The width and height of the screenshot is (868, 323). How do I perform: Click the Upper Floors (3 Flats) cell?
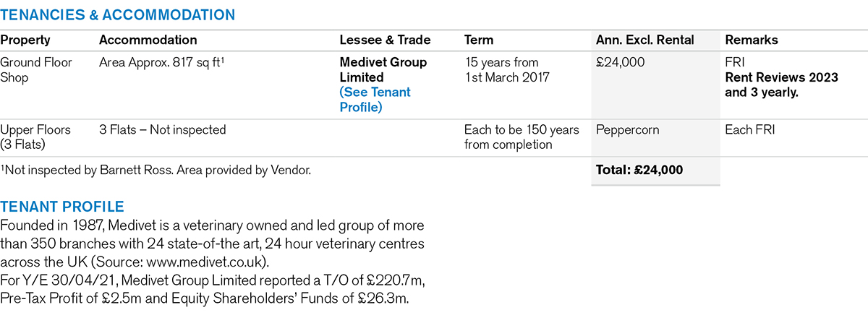point(35,137)
